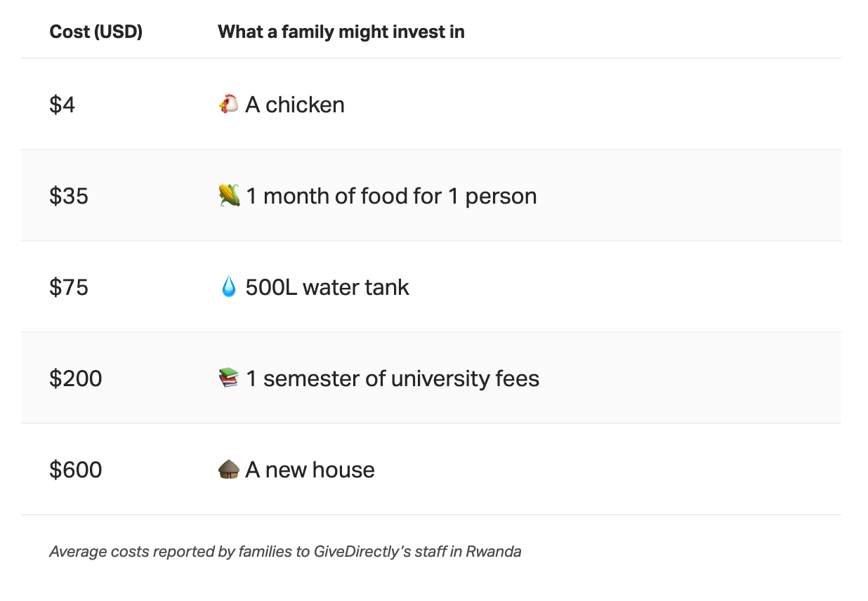This screenshot has height=601, width=868.
Task: Select the $75 cost cell
Action: pos(69,287)
